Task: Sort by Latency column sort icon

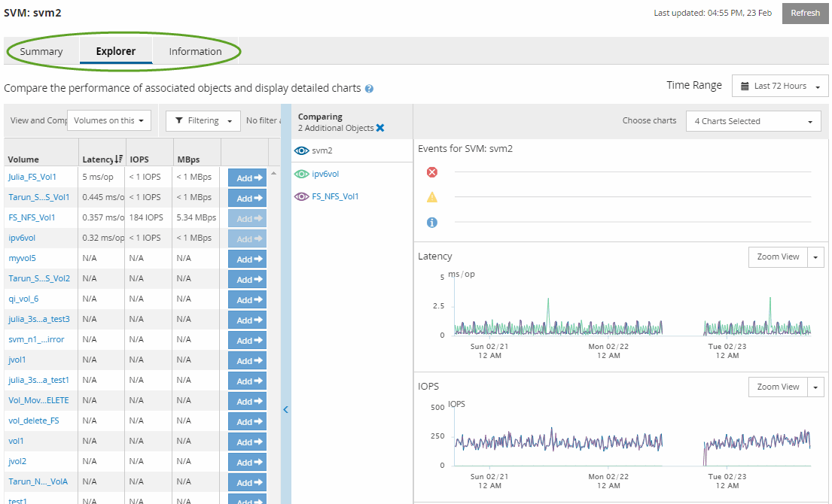Action: [119, 159]
